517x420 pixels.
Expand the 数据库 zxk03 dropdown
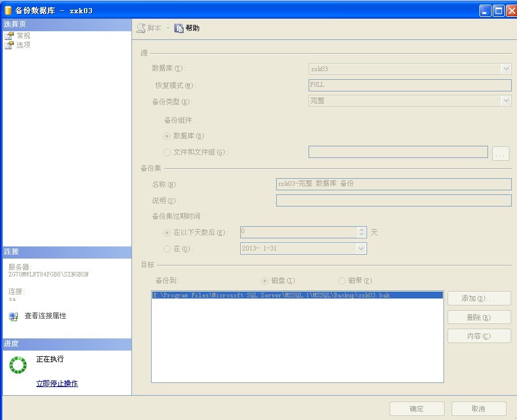pyautogui.click(x=505, y=69)
